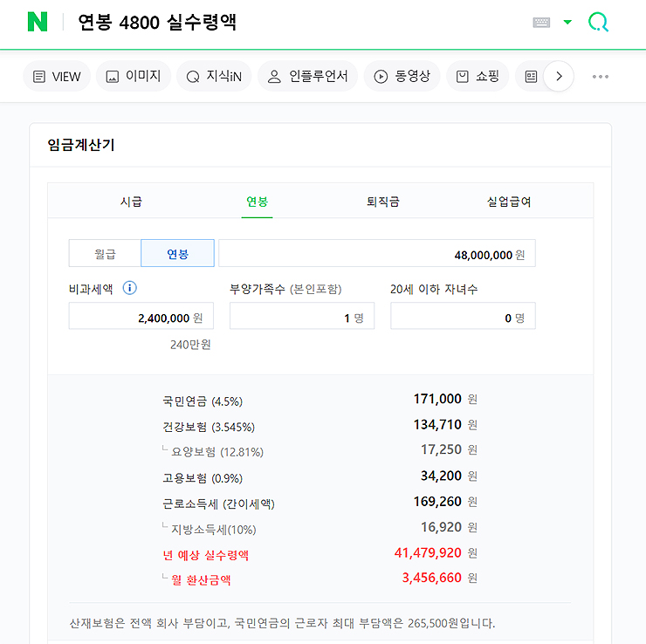Click the green search magnifier icon

click(x=598, y=22)
